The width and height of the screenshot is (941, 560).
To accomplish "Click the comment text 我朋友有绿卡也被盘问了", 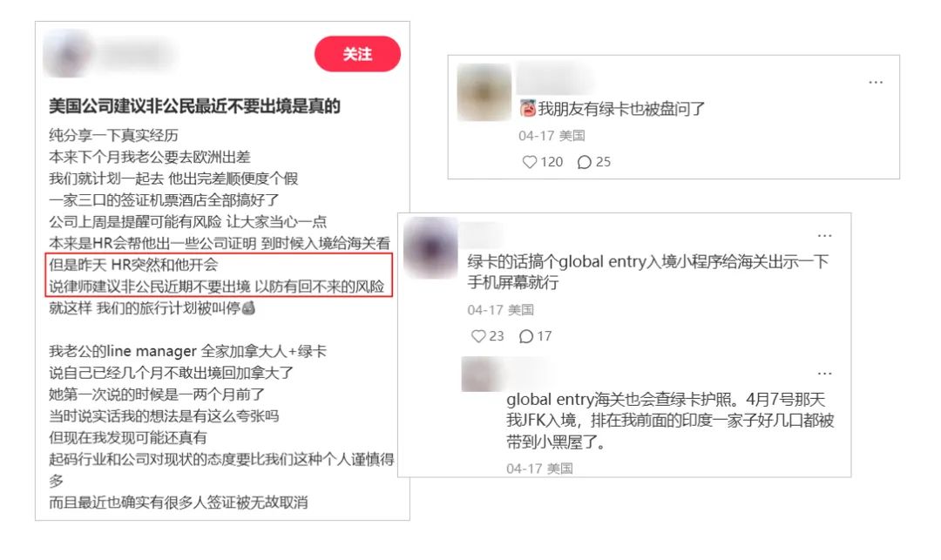I will [x=621, y=109].
